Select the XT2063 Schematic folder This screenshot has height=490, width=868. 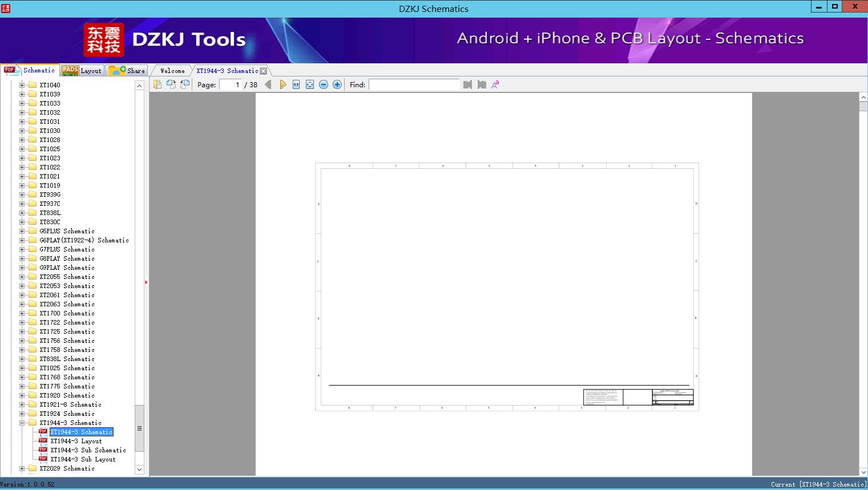coord(67,304)
